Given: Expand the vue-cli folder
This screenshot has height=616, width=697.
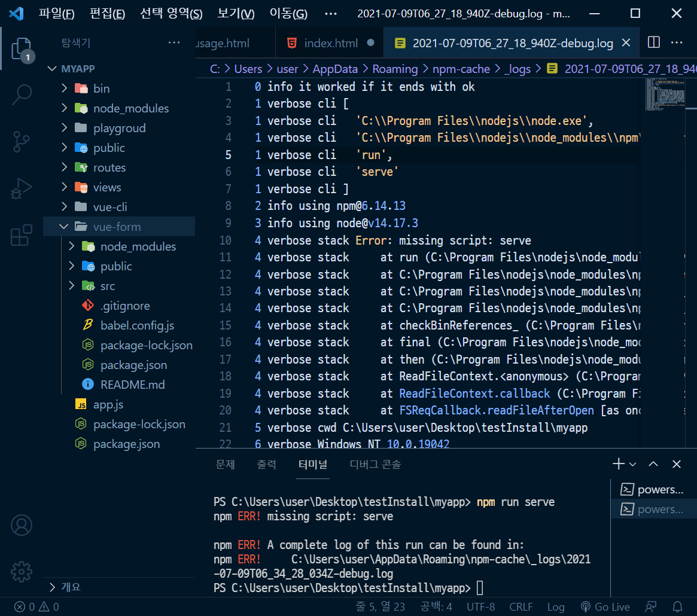Looking at the screenshot, I should point(119,207).
